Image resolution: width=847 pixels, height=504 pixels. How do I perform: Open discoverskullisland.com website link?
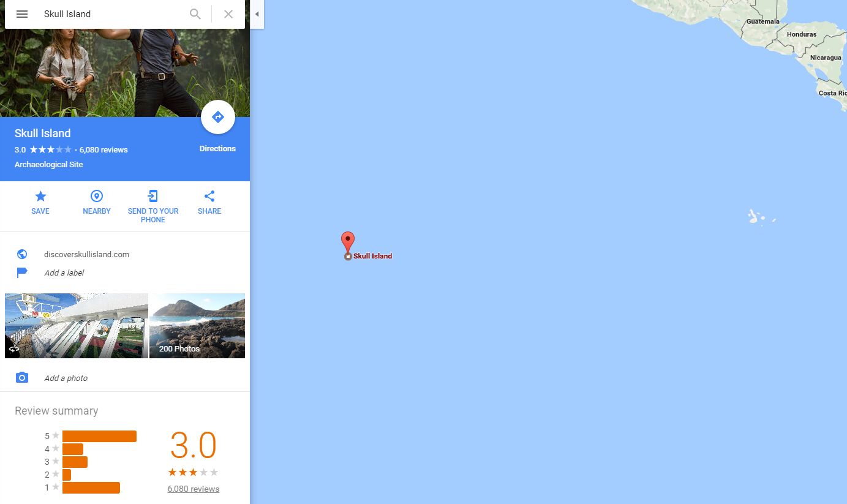click(x=86, y=254)
